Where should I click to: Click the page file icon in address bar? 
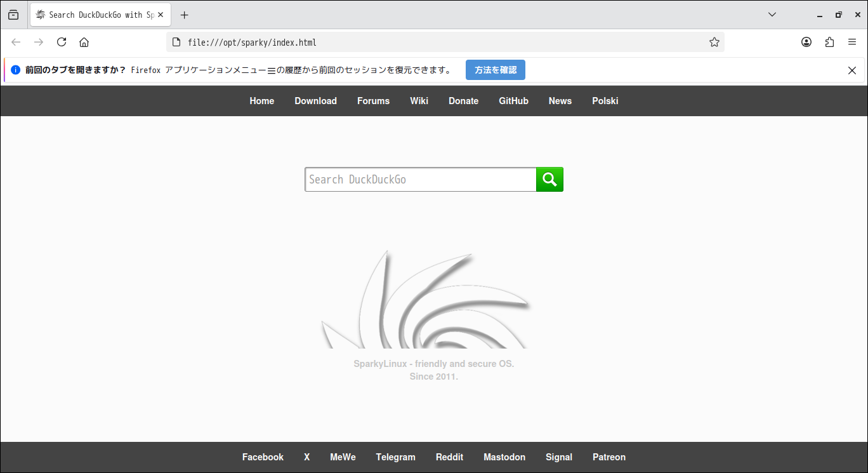pos(177,42)
